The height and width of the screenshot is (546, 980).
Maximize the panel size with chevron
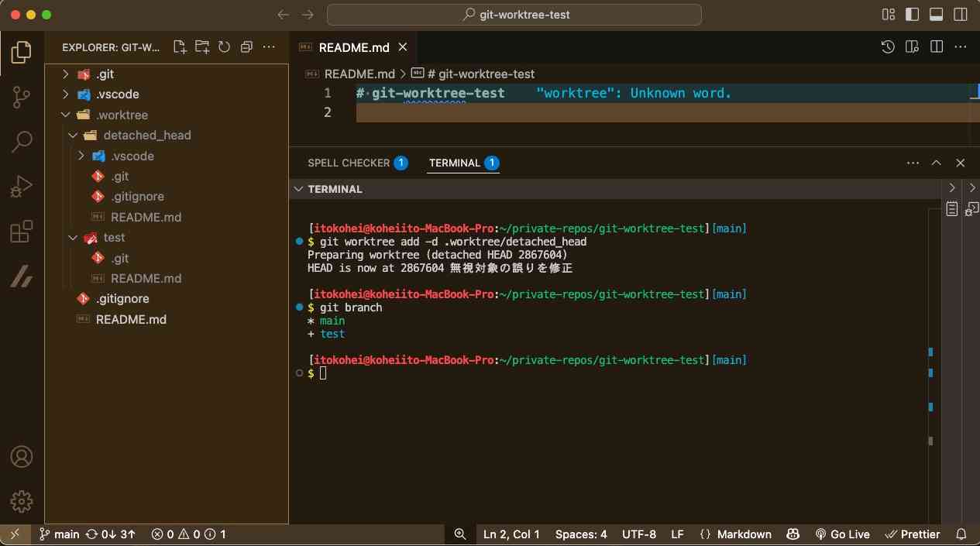(x=936, y=163)
